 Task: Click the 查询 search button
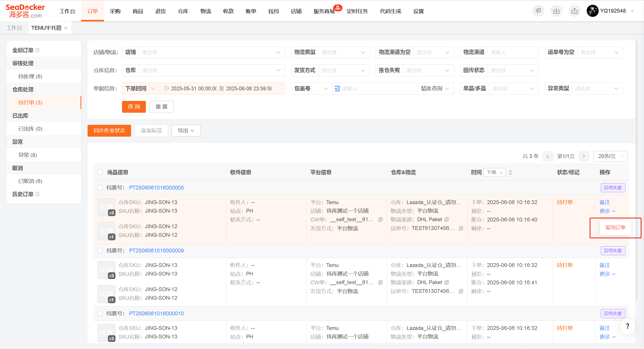[134, 107]
